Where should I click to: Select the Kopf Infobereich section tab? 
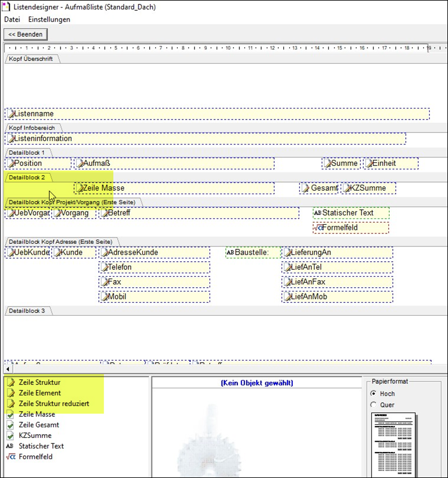coord(31,128)
